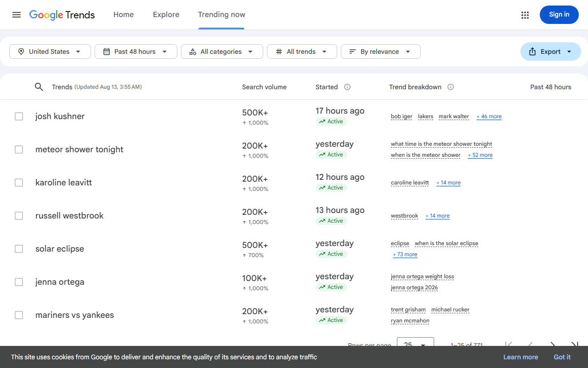Click the Google Trends logo

point(62,15)
